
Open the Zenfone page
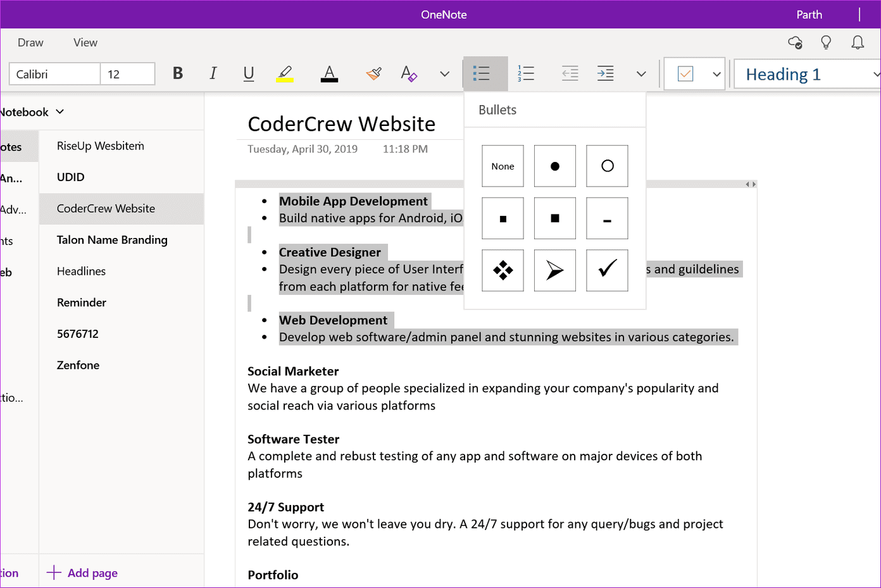pos(122,365)
